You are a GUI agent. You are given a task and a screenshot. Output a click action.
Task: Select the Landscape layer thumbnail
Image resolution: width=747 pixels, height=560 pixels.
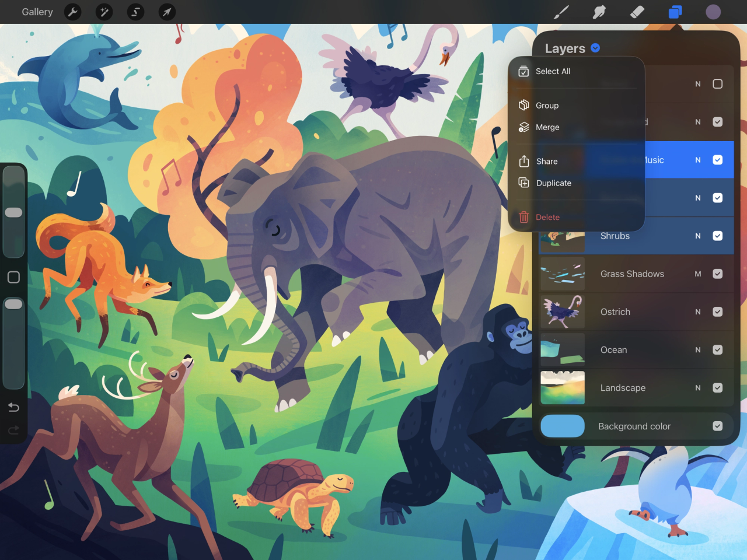coord(563,387)
